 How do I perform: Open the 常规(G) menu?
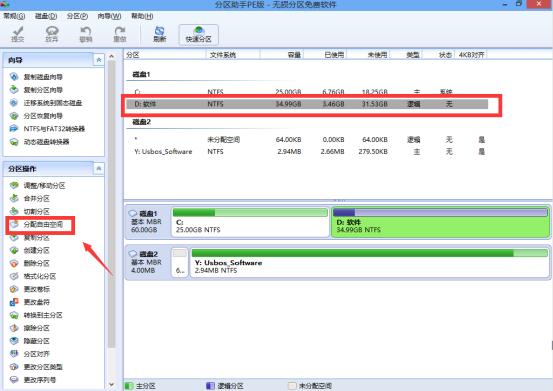pos(14,16)
